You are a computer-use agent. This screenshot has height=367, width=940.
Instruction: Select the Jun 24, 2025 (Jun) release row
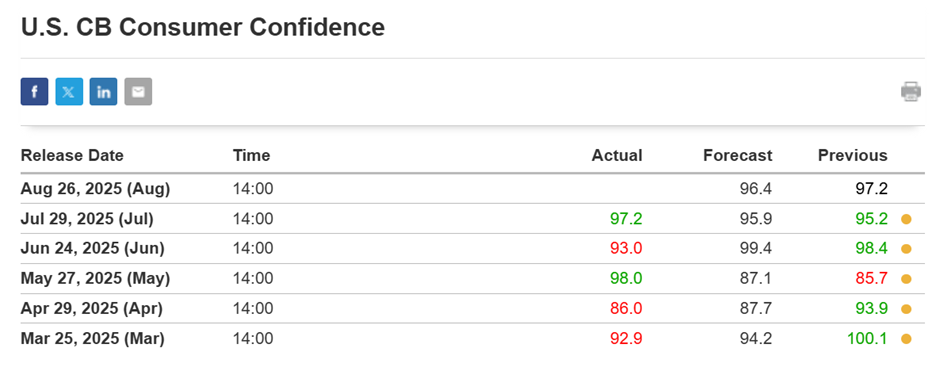472,248
